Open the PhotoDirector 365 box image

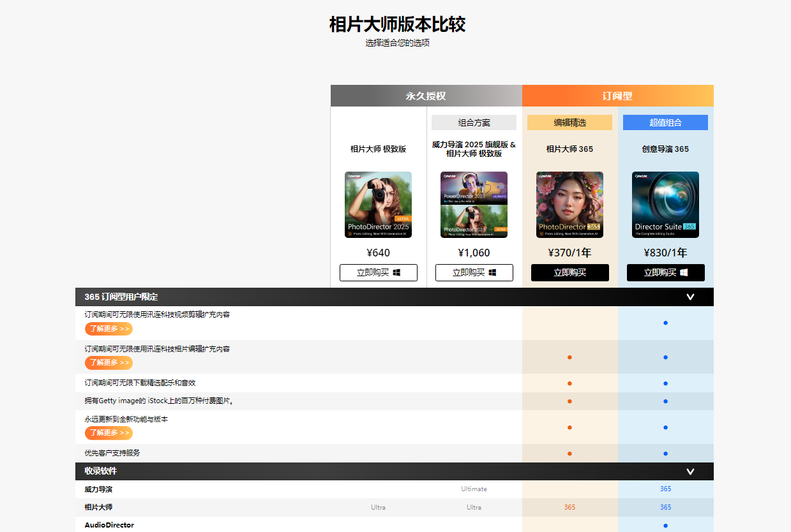click(x=570, y=205)
